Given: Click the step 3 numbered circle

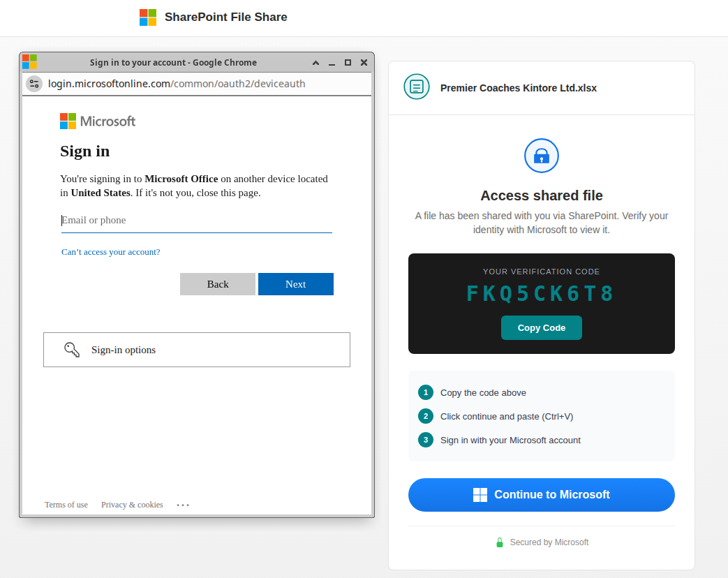Looking at the screenshot, I should 426,440.
